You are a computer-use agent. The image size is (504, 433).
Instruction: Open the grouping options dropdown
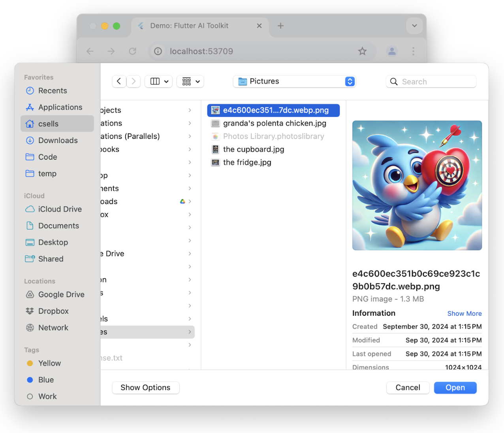click(x=190, y=81)
